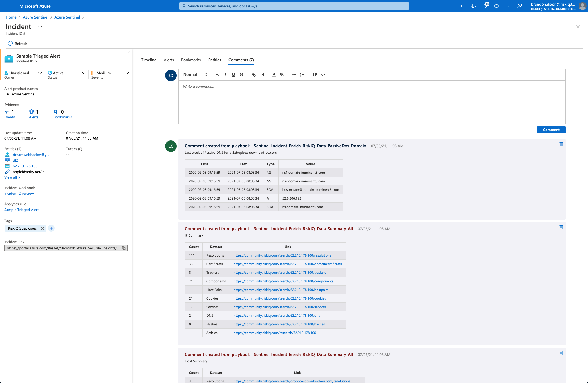Open the 62.210.178.100 IP entity
This screenshot has height=383, width=588.
point(25,166)
